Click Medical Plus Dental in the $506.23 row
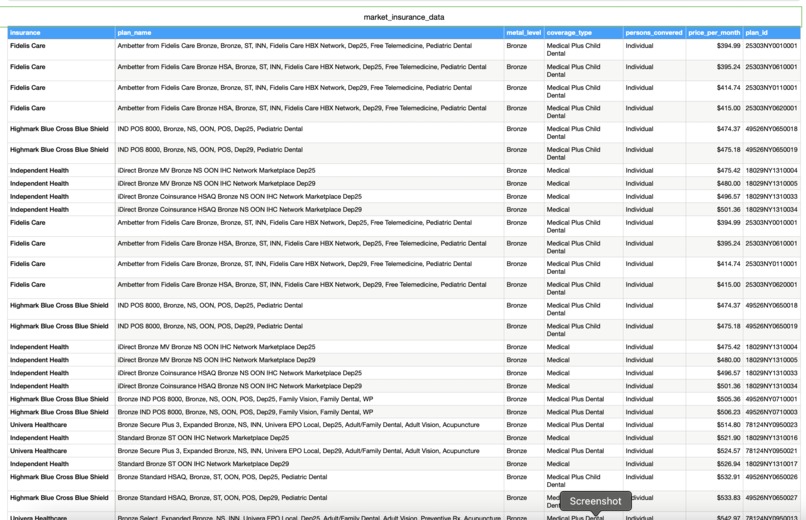 [x=575, y=412]
